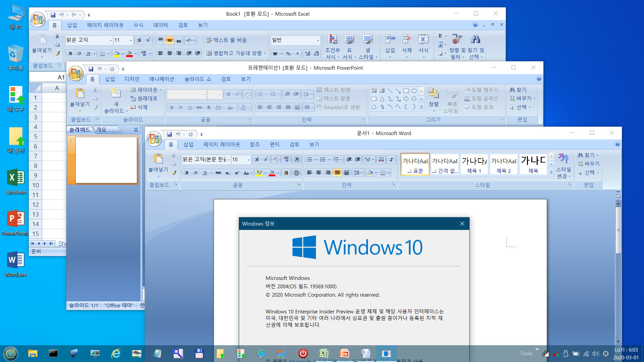Apply Word text highlight color

pyautogui.click(x=259, y=173)
